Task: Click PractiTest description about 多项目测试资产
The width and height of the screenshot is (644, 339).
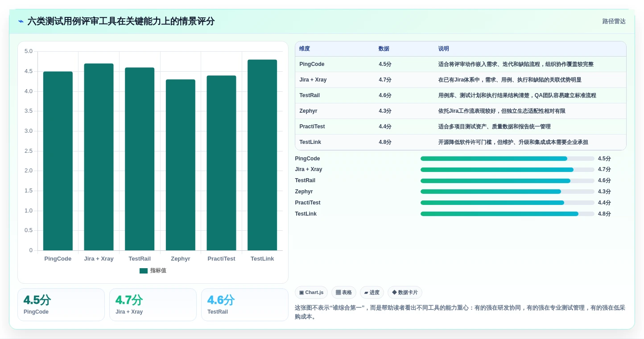Action: click(495, 127)
